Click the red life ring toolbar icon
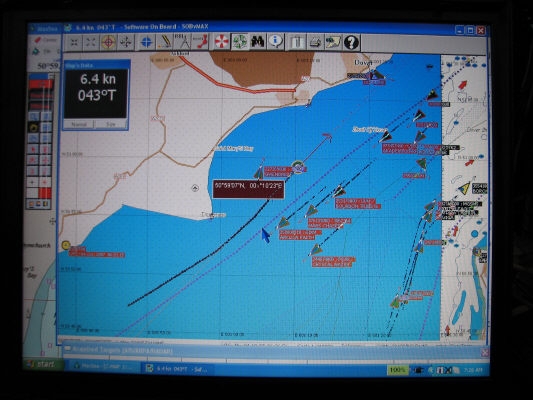This screenshot has width=533, height=400. pyautogui.click(x=221, y=42)
